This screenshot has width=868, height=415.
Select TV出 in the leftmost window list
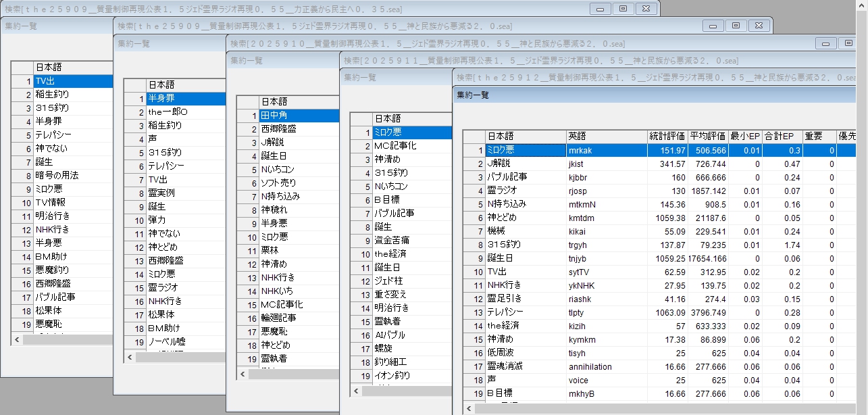tap(72, 81)
